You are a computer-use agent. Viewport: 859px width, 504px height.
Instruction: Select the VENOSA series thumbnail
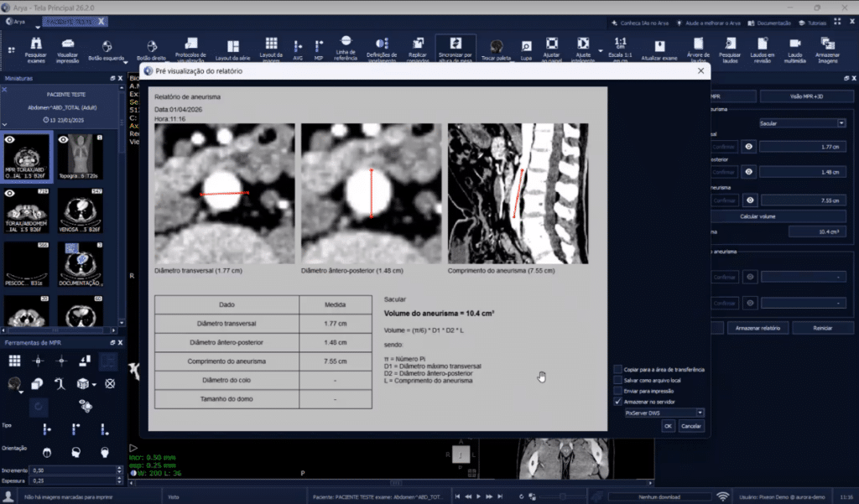point(80,211)
